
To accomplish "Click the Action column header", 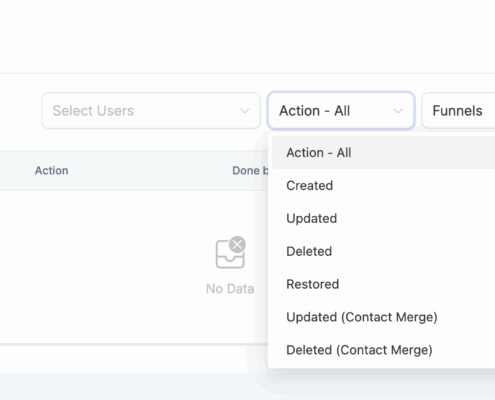I will [52, 170].
